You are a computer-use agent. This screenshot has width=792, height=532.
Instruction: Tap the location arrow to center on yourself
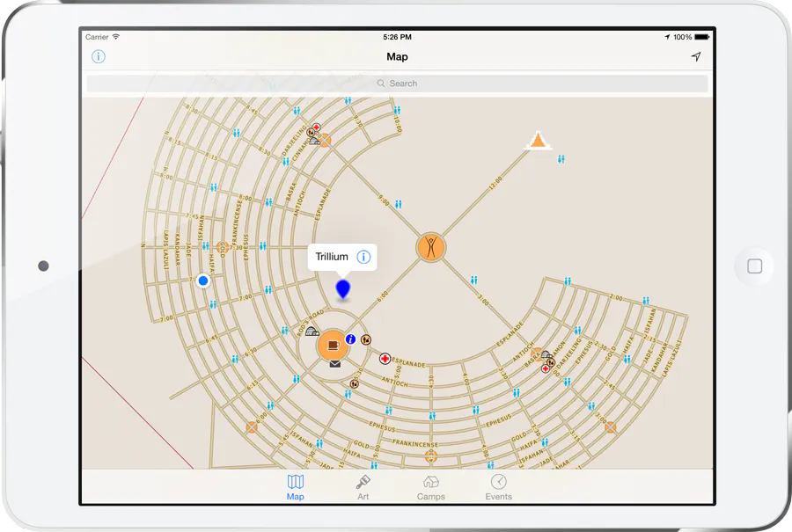[696, 56]
